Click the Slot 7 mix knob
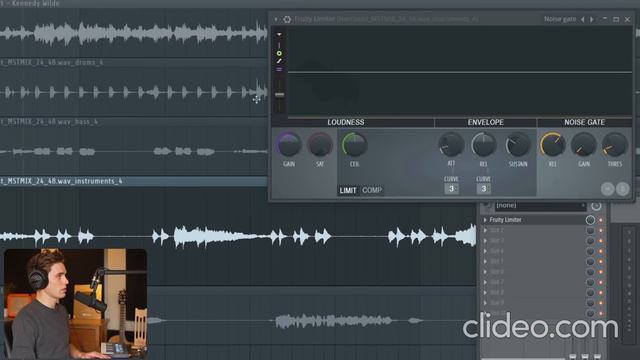Viewport: 640px width, 360px height. tap(590, 282)
